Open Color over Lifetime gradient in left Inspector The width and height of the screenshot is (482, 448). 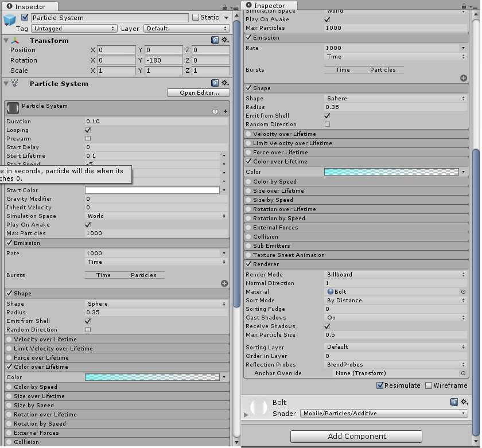152,377
